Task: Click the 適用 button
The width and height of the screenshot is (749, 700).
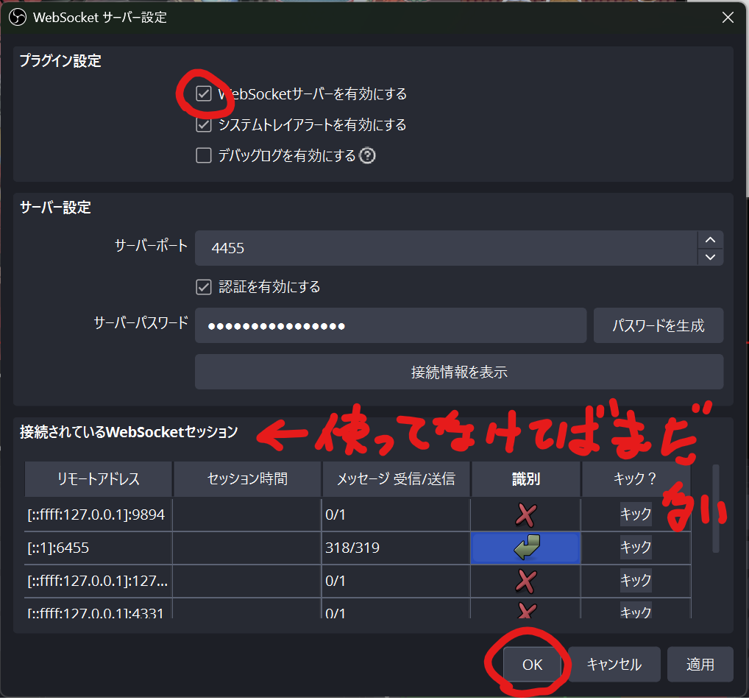Action: click(x=700, y=665)
